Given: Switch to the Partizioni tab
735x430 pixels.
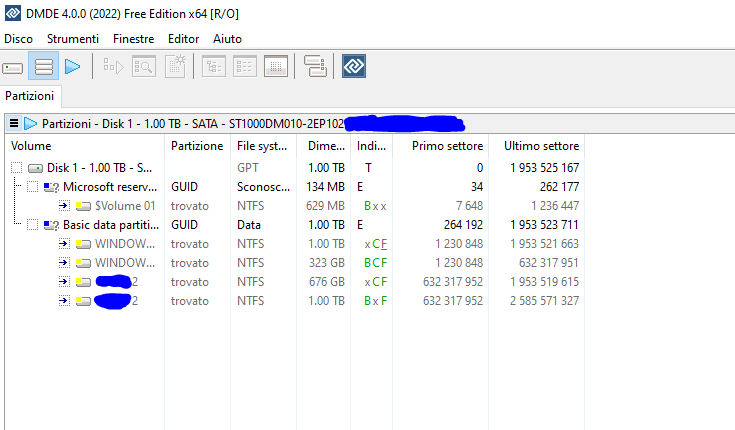Looking at the screenshot, I should 30,96.
